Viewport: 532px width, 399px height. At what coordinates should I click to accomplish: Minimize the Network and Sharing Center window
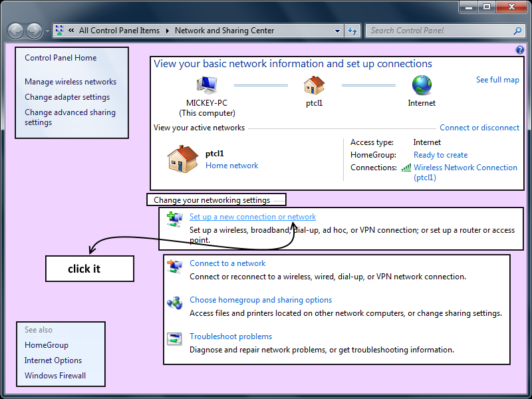[x=469, y=7]
